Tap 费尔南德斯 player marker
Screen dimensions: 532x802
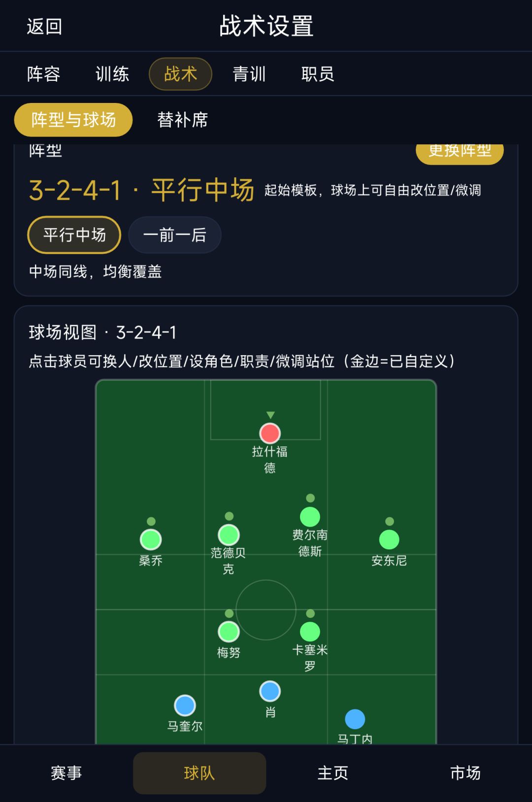(x=310, y=517)
